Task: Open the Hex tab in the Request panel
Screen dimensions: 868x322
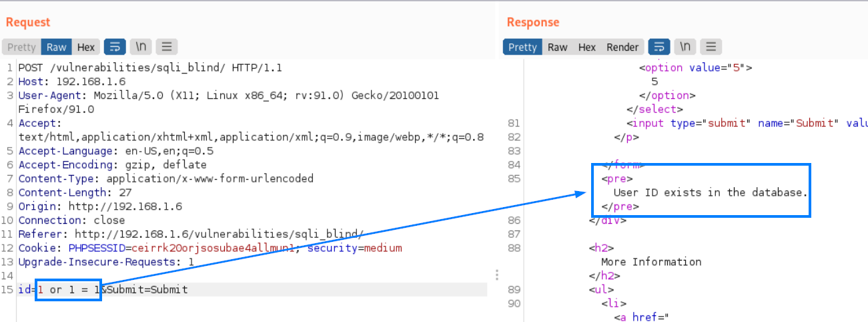Action: pos(85,47)
